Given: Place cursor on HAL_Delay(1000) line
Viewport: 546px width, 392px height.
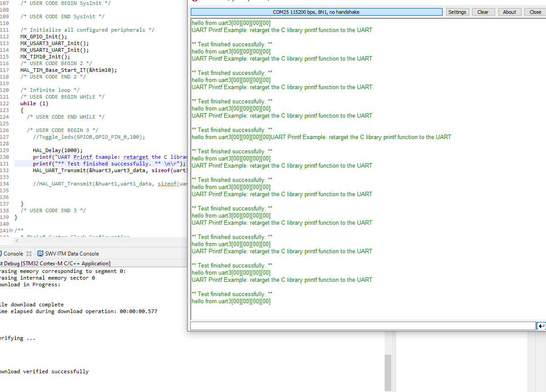Looking at the screenshot, I should [x=57, y=150].
